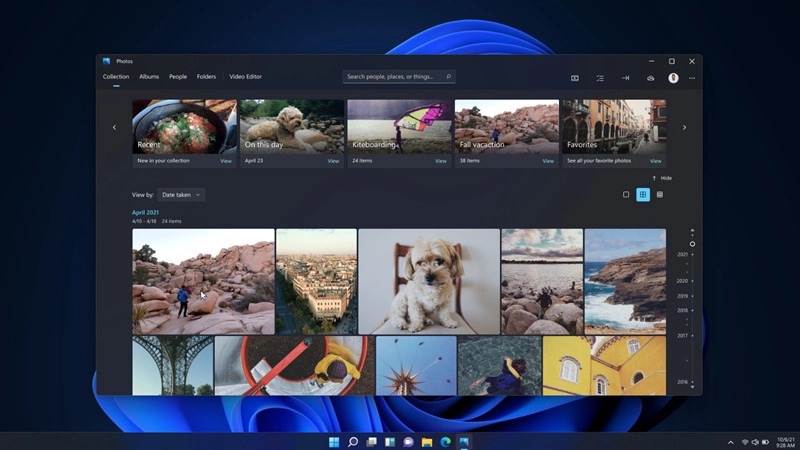800x450 pixels.
Task: Open the slideshow icon in Photos toolbar
Action: pyautogui.click(x=574, y=78)
